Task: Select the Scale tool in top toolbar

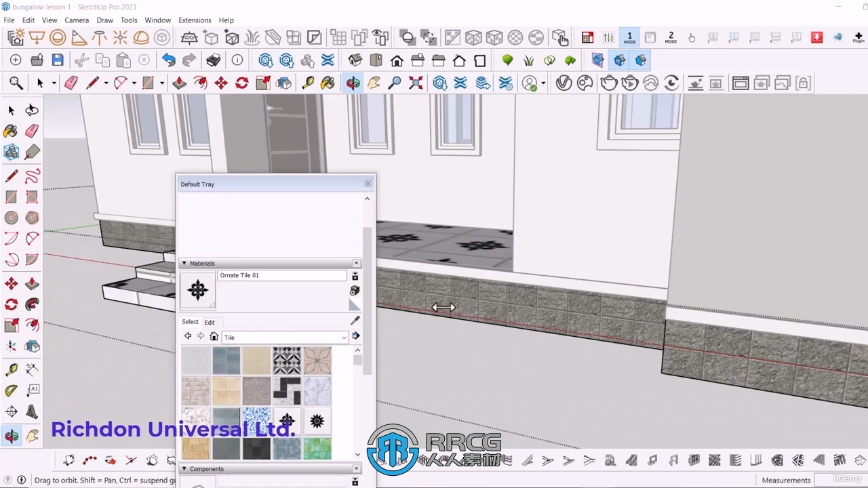Action: click(x=263, y=83)
